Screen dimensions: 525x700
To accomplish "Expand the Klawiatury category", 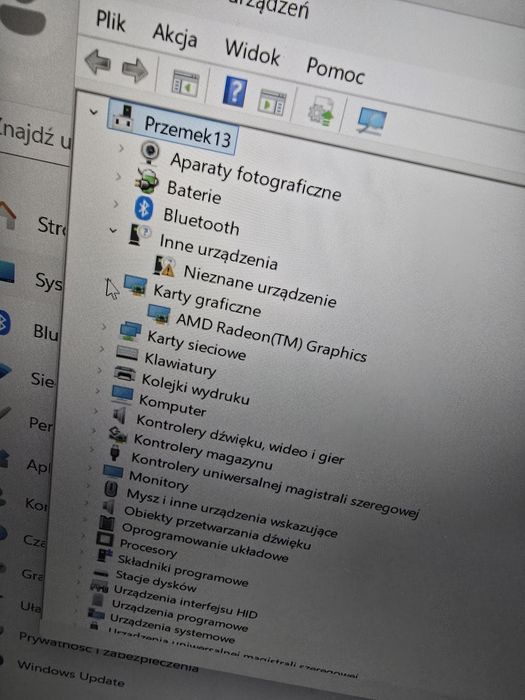I will point(101,349).
